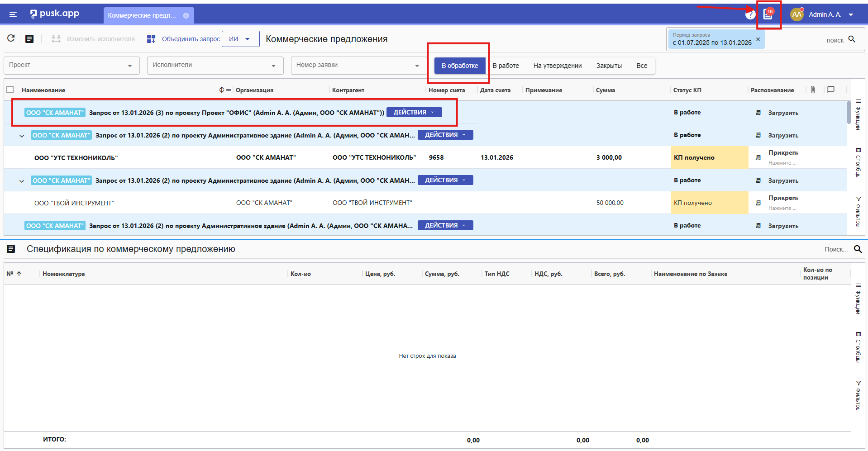Open the hamburger main menu

(13, 14)
